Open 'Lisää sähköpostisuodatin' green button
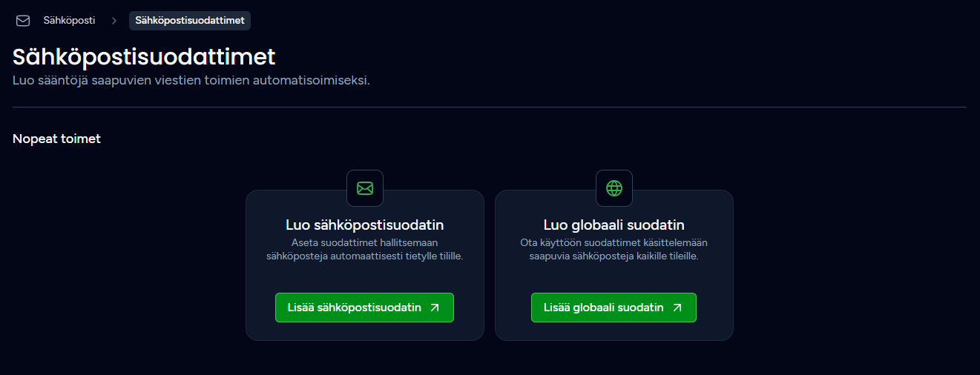This screenshot has width=980, height=375. [364, 308]
